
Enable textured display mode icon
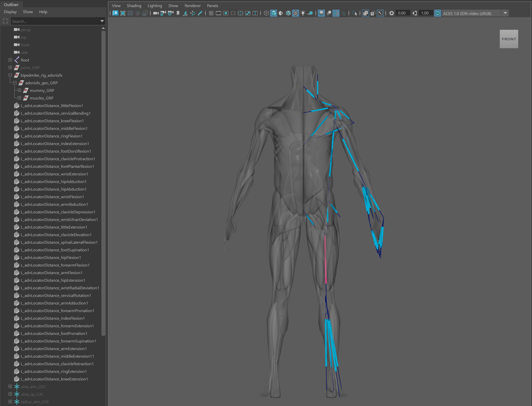(x=295, y=13)
